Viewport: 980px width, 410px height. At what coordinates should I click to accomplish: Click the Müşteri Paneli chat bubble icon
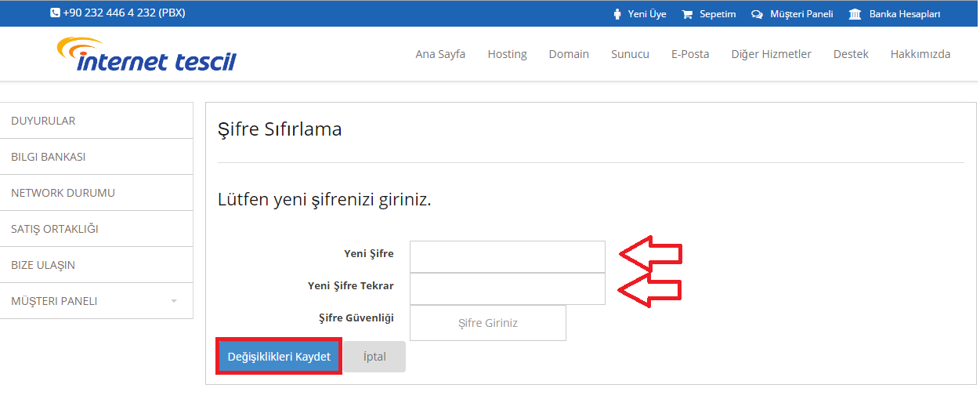coord(757,14)
